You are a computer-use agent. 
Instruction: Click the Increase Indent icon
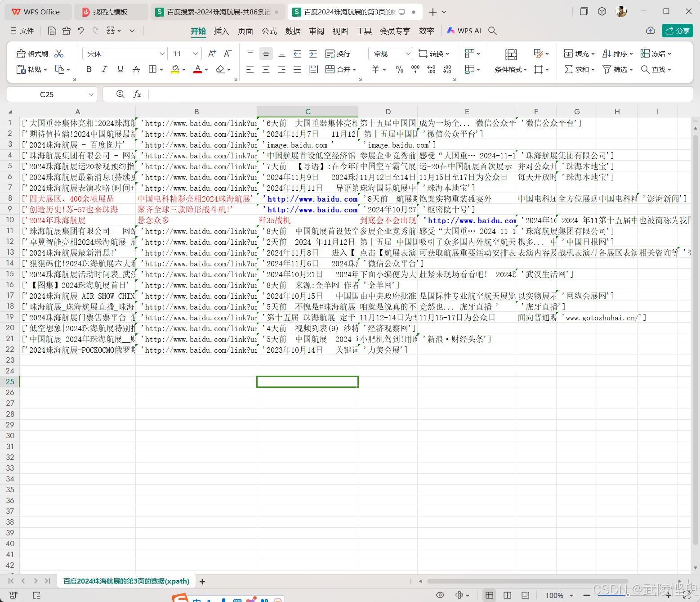pos(313,54)
